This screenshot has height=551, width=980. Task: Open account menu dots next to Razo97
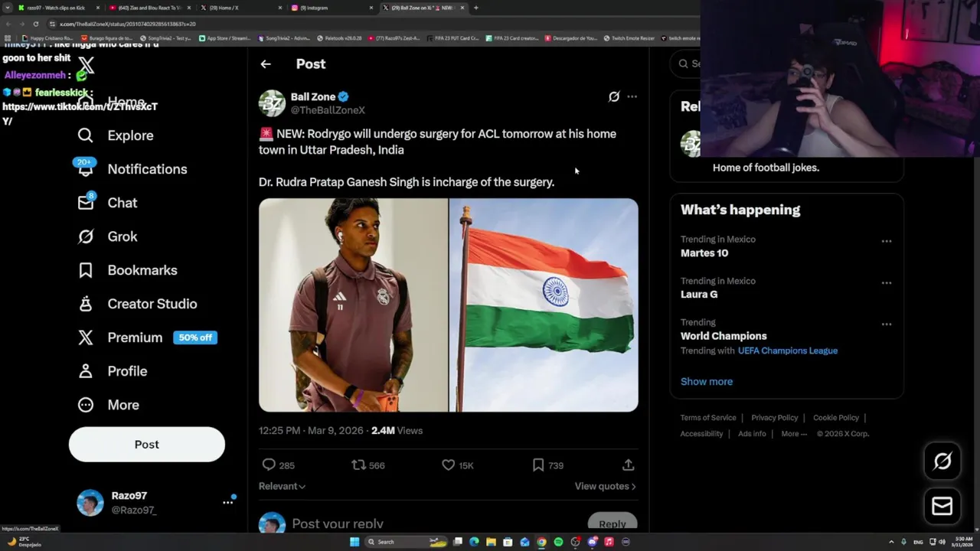coord(228,502)
